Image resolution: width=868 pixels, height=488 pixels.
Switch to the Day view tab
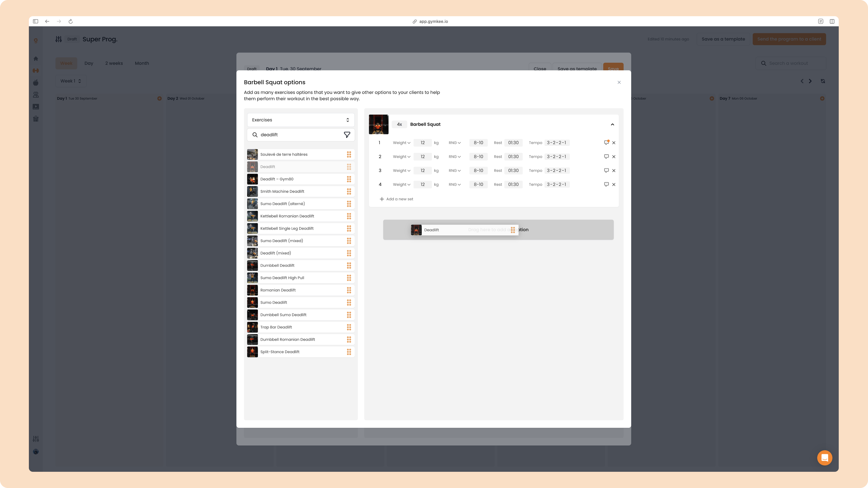click(89, 63)
